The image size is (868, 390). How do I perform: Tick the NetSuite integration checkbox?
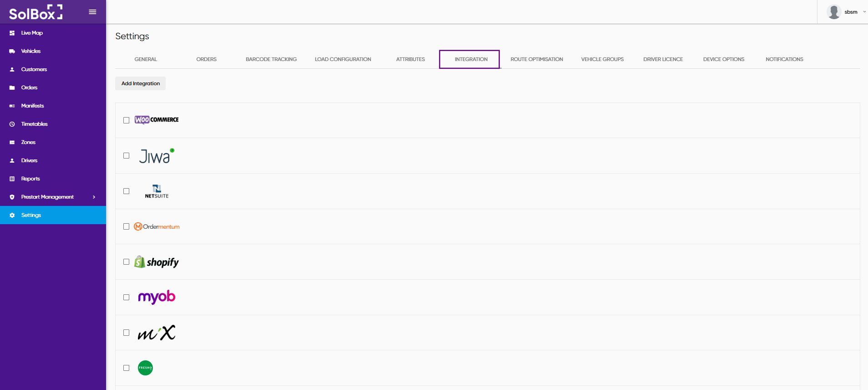[126, 191]
